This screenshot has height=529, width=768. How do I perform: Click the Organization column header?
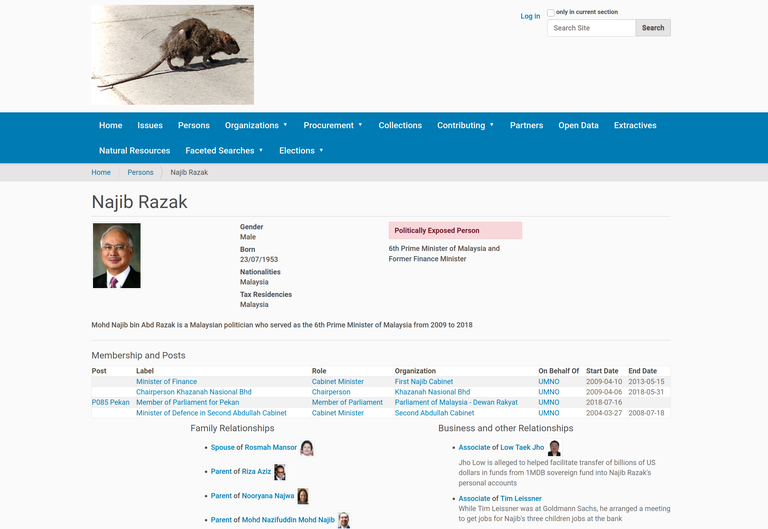click(415, 371)
